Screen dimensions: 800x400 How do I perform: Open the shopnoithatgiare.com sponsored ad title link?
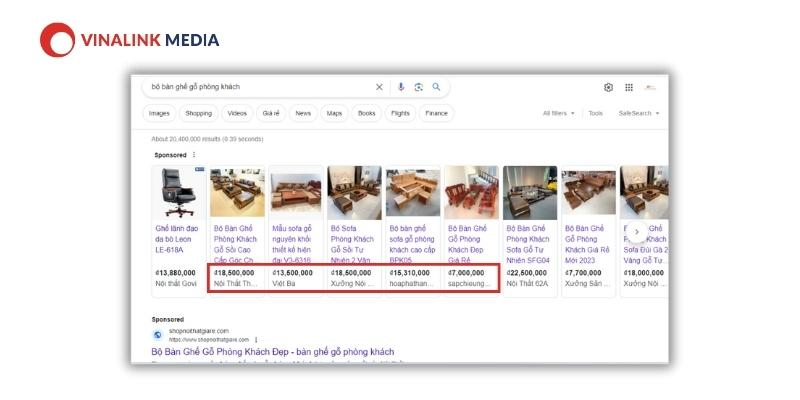273,352
